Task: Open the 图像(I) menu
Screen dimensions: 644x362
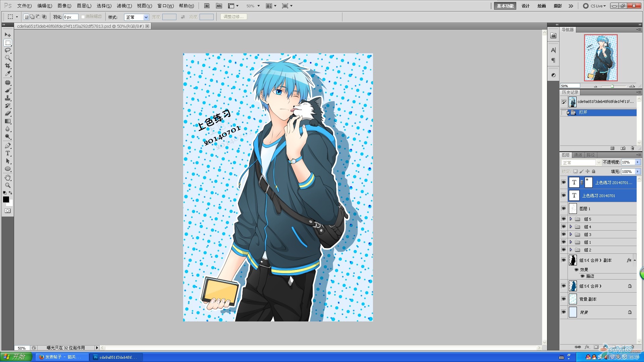Action: tap(64, 6)
